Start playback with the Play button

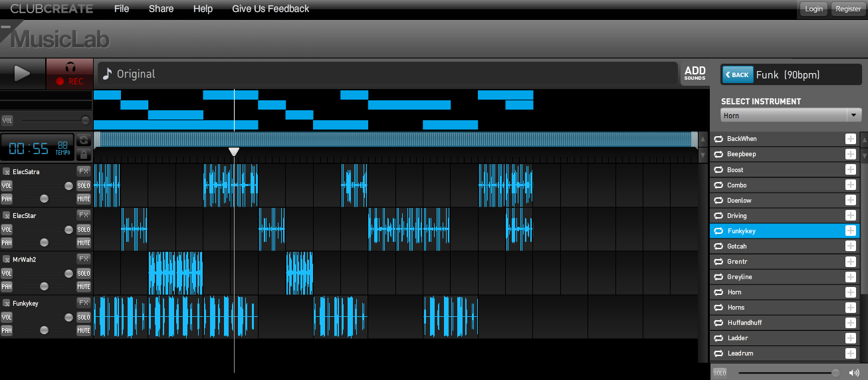coord(23,74)
